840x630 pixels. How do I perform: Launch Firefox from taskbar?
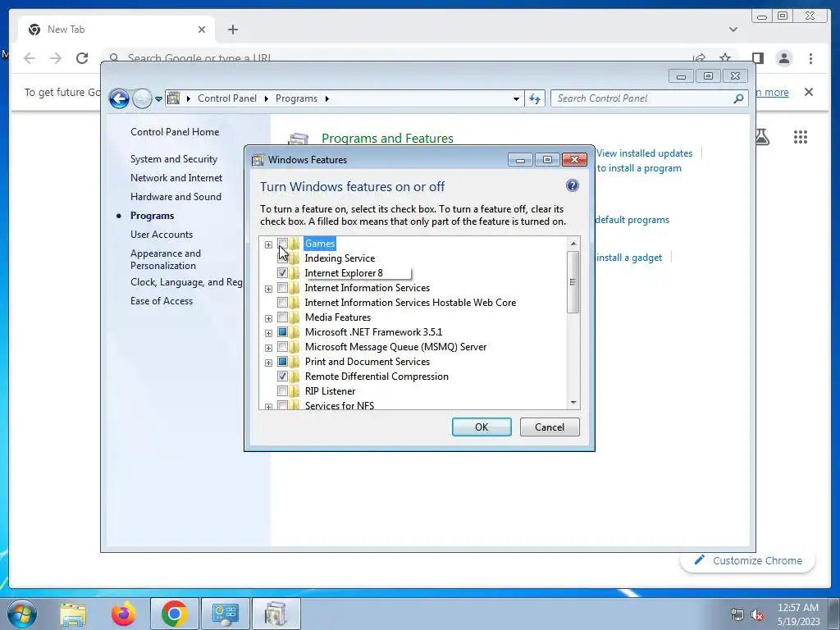123,614
